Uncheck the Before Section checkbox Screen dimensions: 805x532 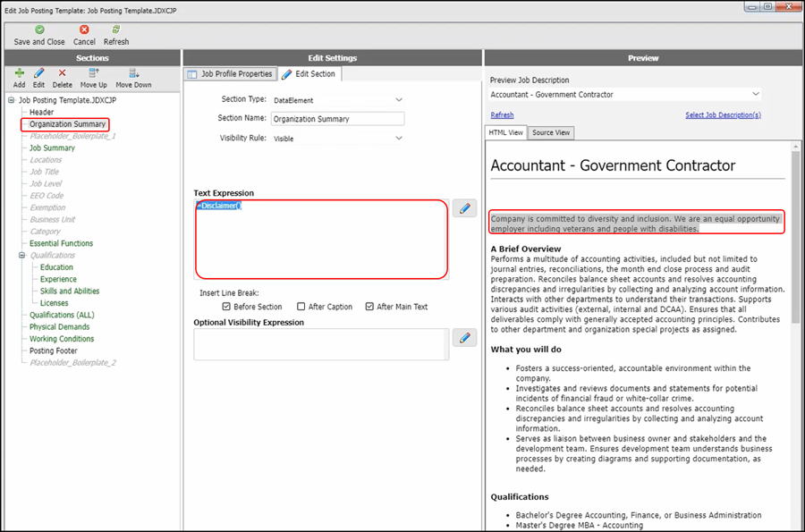coord(226,307)
